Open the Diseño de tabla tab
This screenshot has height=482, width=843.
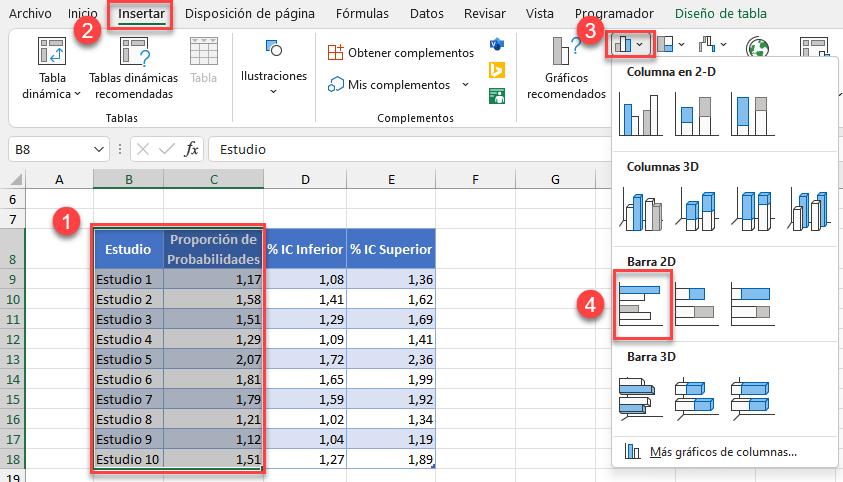click(x=721, y=13)
